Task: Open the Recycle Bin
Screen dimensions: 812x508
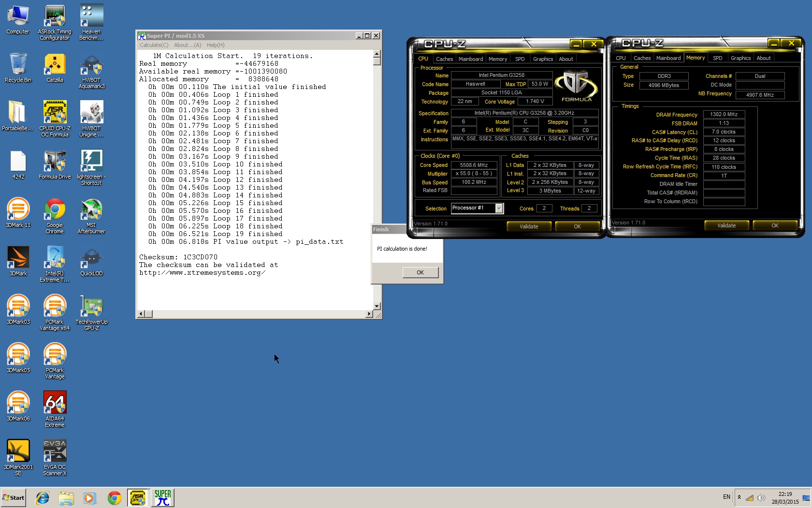Action: 18,68
